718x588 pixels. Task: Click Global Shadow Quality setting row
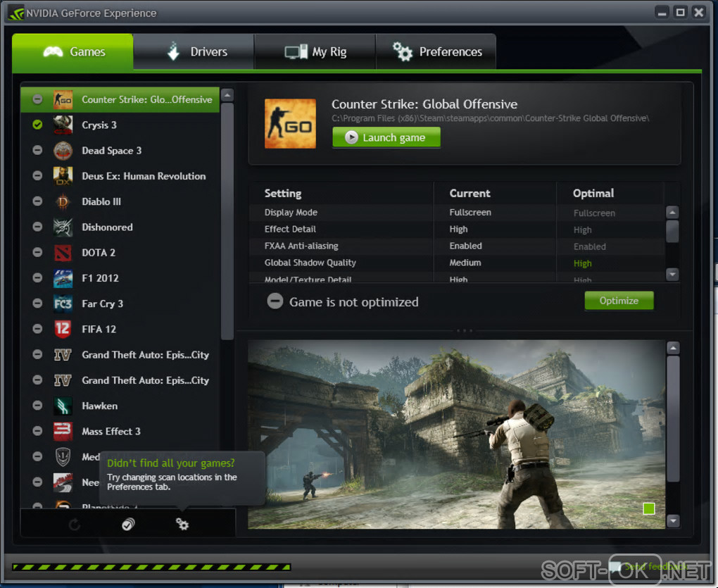coord(457,263)
